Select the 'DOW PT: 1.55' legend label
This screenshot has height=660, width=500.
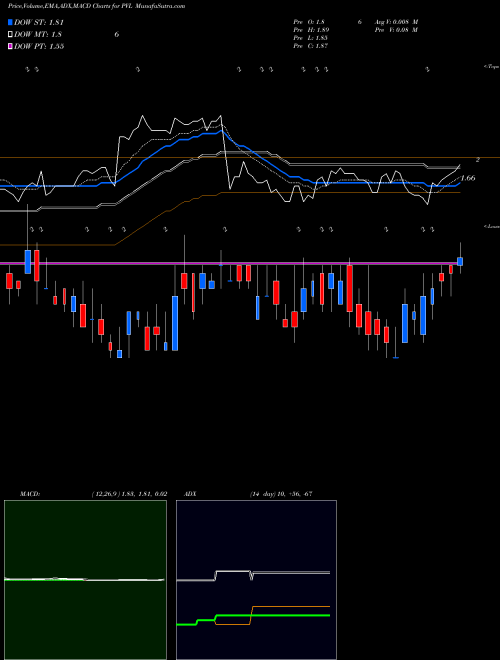click(x=39, y=46)
